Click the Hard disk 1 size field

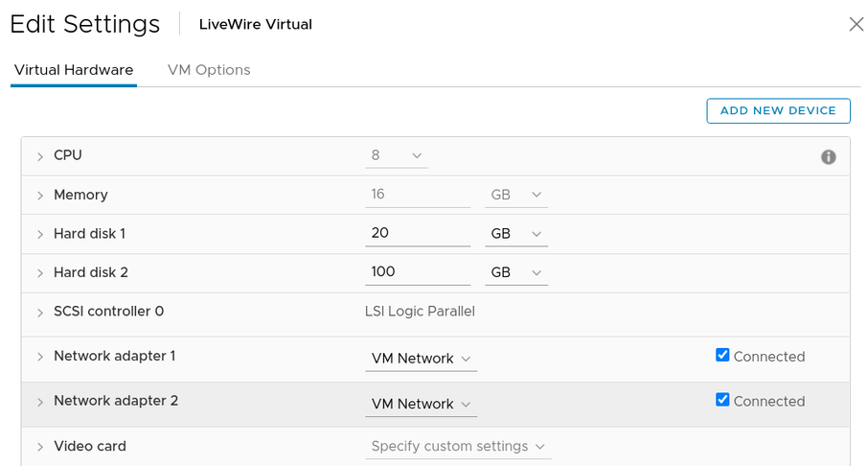point(418,233)
